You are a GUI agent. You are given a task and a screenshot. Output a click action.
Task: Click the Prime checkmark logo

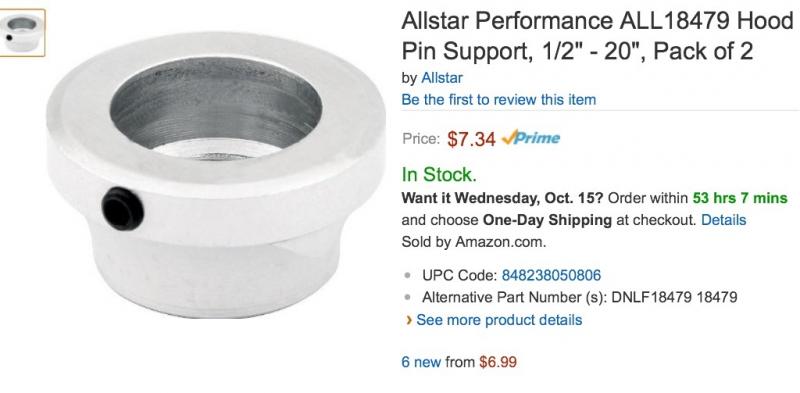point(531,138)
